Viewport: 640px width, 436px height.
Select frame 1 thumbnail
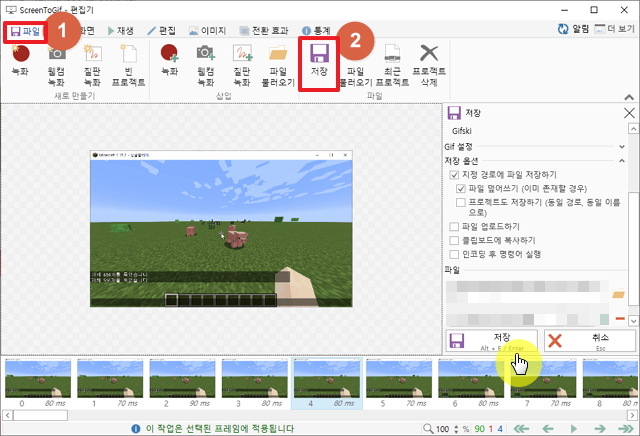(110, 384)
